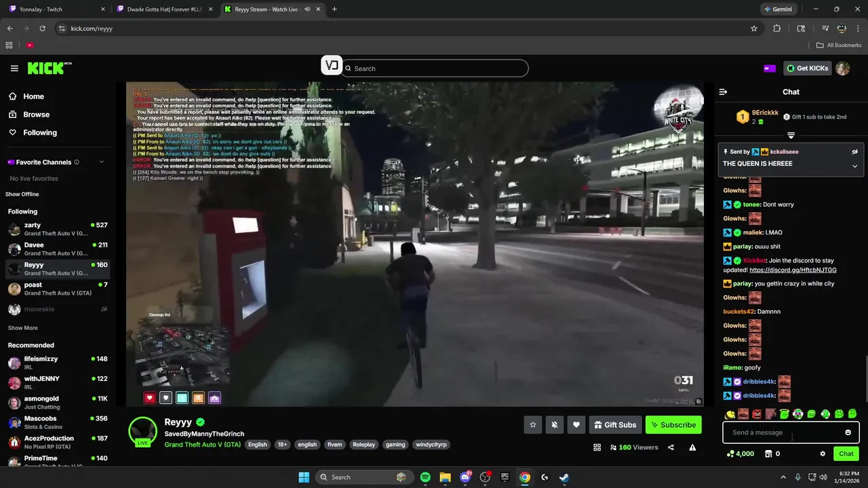Click the red angry face quick emote
The width and height of the screenshot is (868, 488).
[757, 414]
